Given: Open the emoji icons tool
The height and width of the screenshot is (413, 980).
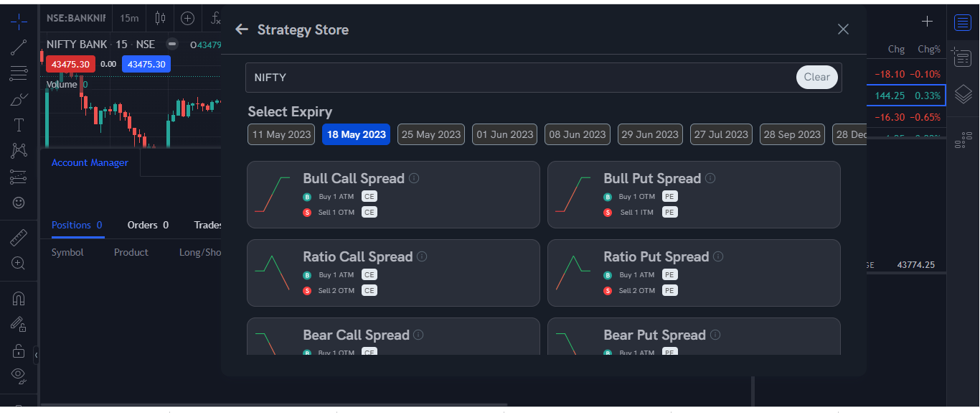Looking at the screenshot, I should (x=19, y=203).
